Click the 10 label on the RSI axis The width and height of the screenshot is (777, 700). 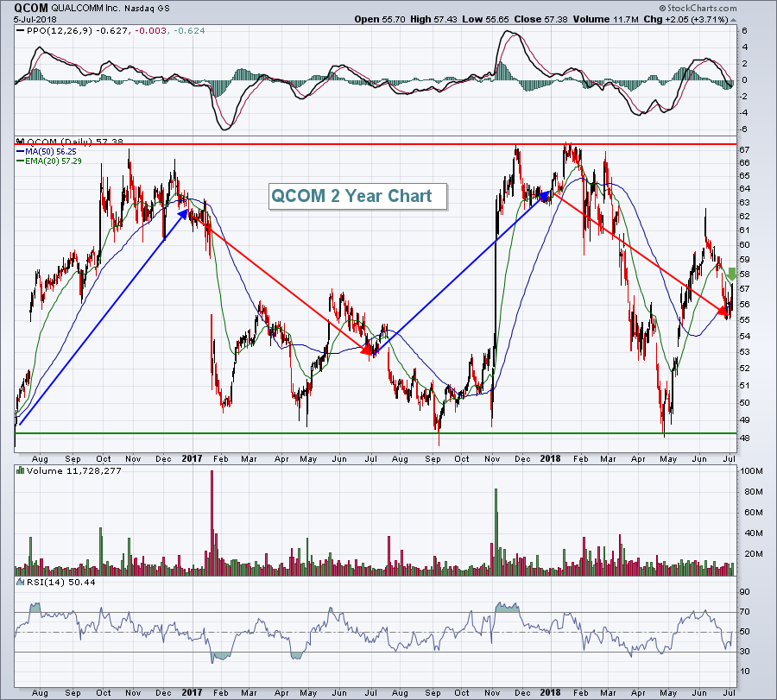pyautogui.click(x=745, y=672)
